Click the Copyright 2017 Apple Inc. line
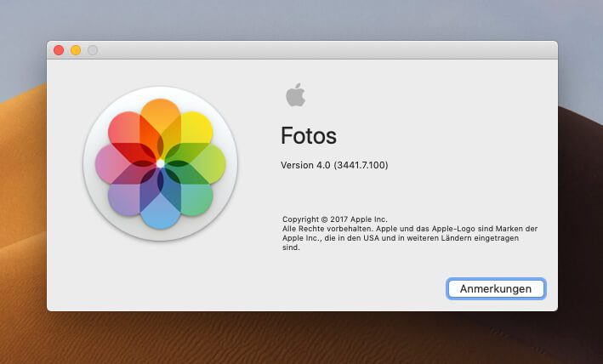Screen dimensions: 603x364 pyautogui.click(x=333, y=219)
